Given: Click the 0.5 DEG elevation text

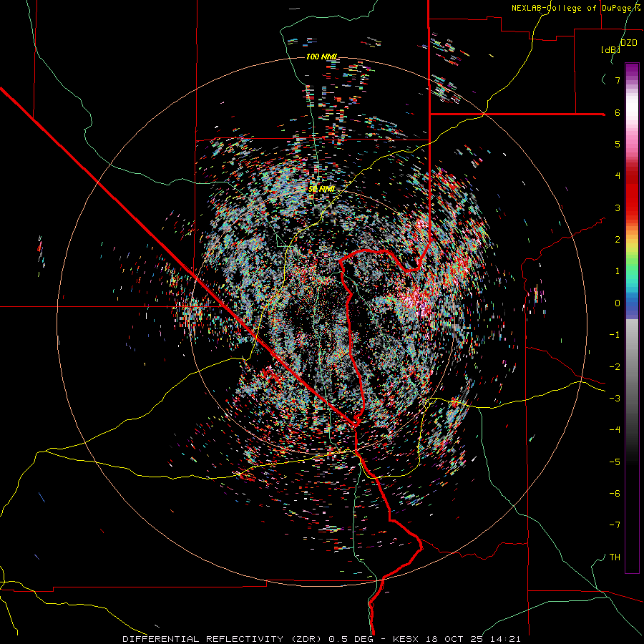Looking at the screenshot, I should tap(351, 639).
